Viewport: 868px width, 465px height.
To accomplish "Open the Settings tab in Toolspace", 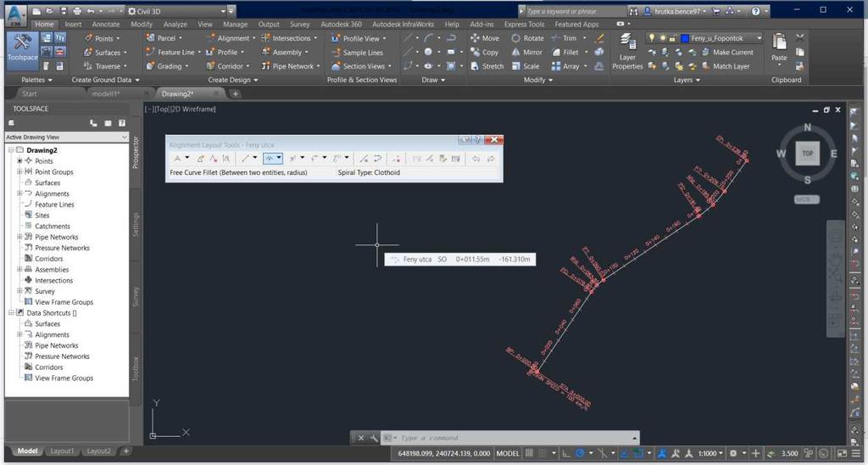I will click(136, 225).
